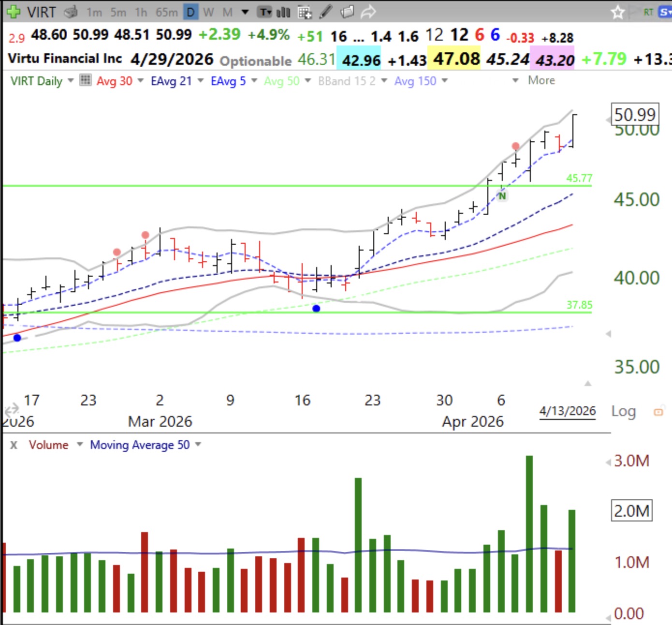Expand the EAvg 21 dropdown arrow
Screen dimensions: 672x625
click(201, 80)
